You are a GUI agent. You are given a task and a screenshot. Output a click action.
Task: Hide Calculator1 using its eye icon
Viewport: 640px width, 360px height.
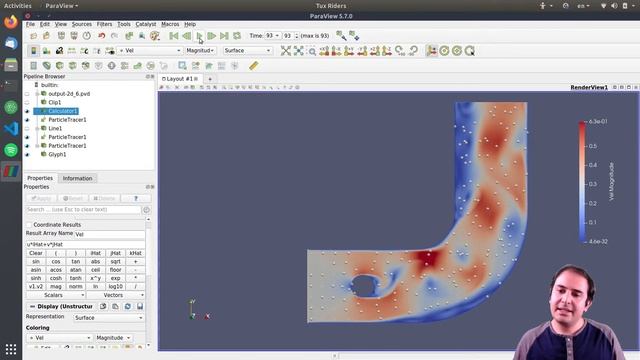pyautogui.click(x=27, y=111)
